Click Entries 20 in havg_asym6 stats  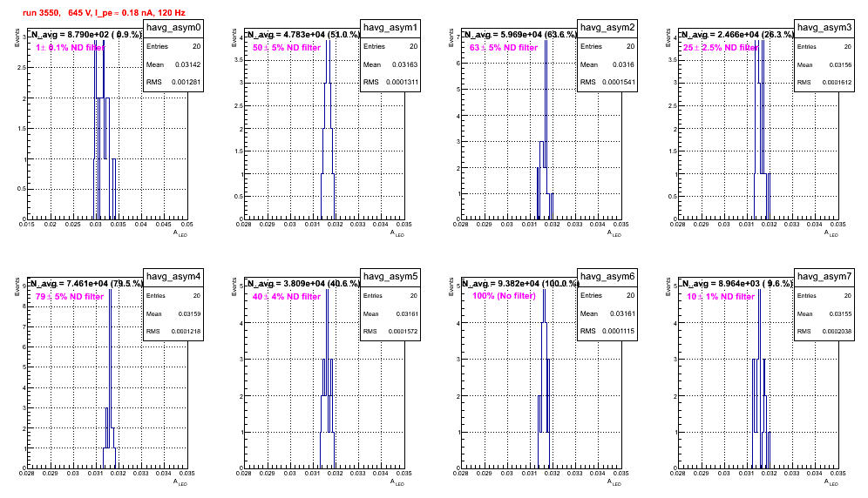(x=607, y=295)
